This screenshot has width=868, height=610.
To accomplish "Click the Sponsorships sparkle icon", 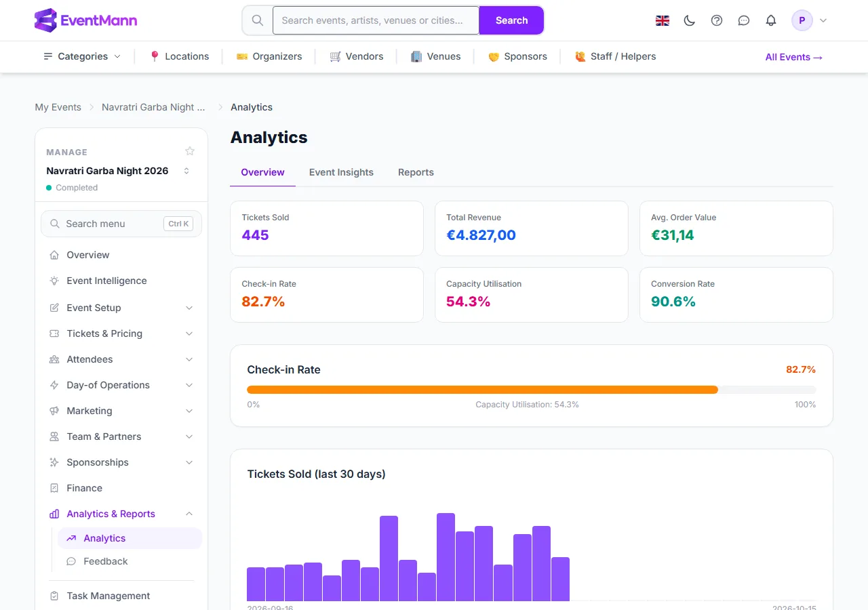I will tap(54, 462).
